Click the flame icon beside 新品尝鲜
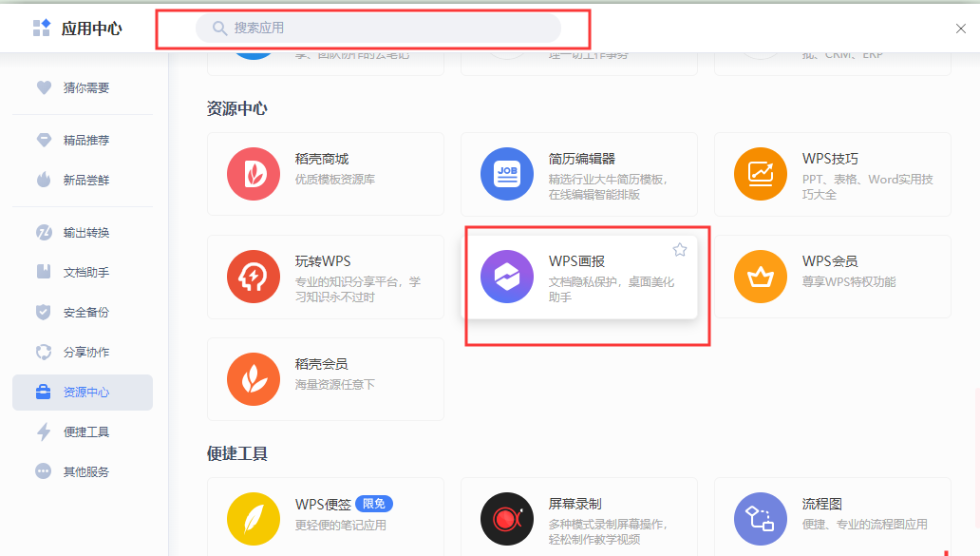980x556 pixels. point(44,180)
